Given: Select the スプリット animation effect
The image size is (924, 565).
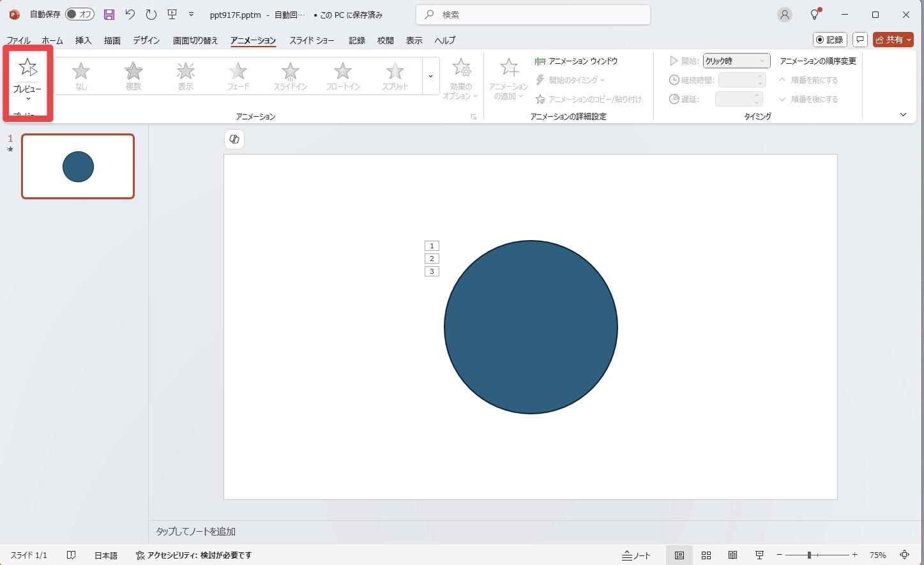Looking at the screenshot, I should click(395, 76).
